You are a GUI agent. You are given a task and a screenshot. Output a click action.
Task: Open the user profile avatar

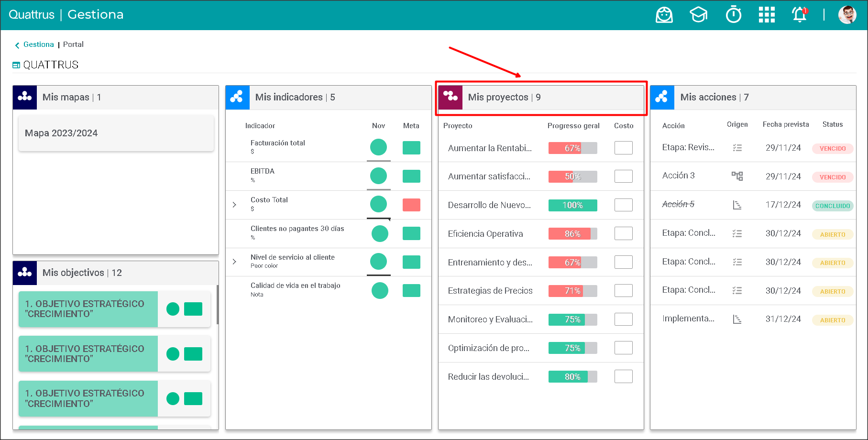pyautogui.click(x=847, y=15)
